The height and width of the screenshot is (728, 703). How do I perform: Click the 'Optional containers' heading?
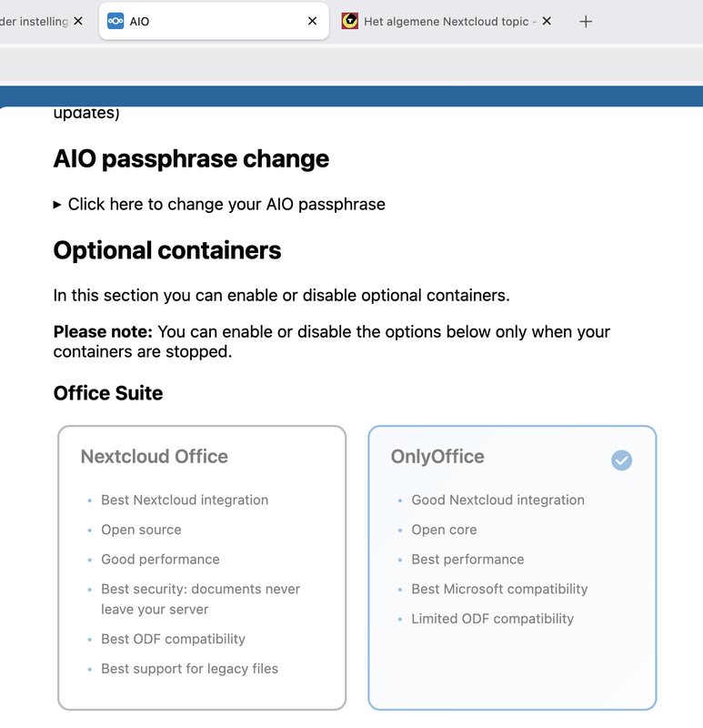pyautogui.click(x=167, y=250)
